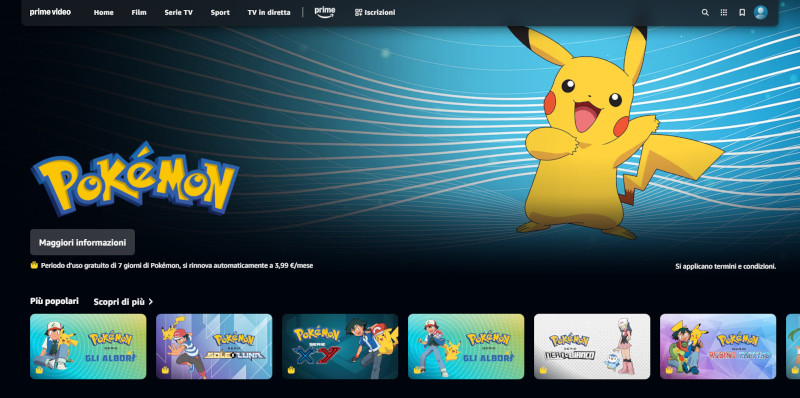
Task: Open the Pokémon Nero e Bianco thumbnail
Action: click(x=592, y=346)
